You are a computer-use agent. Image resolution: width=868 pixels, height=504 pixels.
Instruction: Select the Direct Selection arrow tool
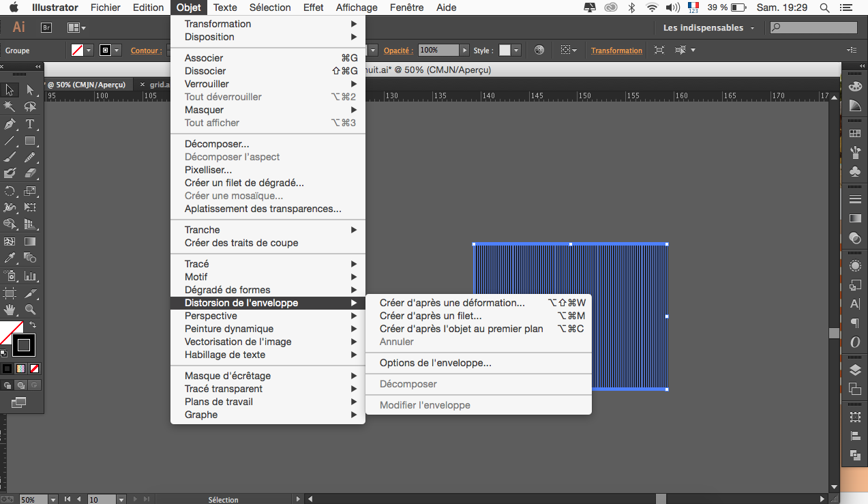click(30, 90)
